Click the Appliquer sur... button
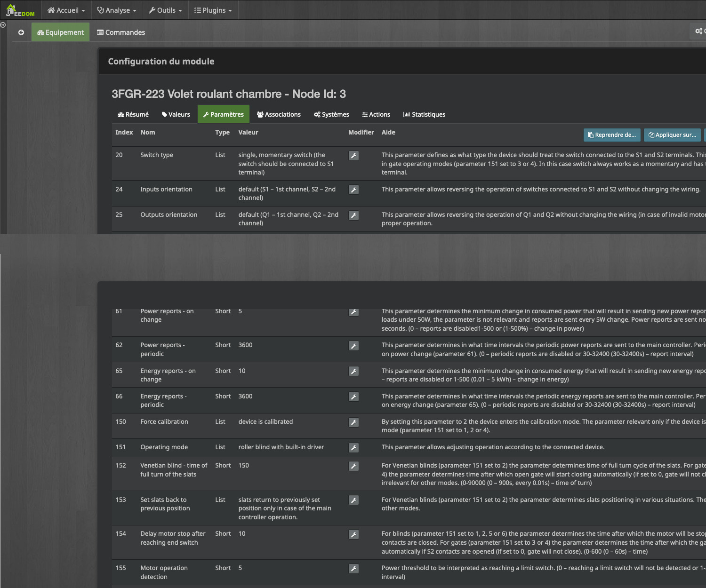 tap(672, 135)
